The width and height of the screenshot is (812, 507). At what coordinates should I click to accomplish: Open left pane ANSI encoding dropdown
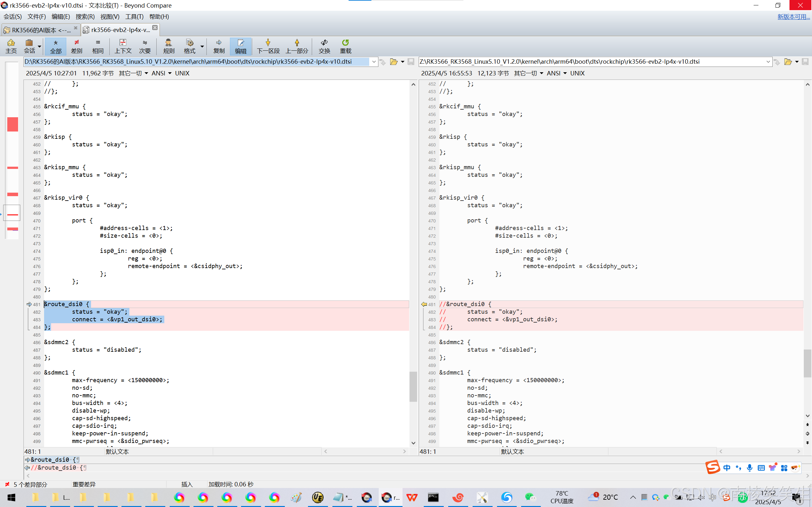161,73
